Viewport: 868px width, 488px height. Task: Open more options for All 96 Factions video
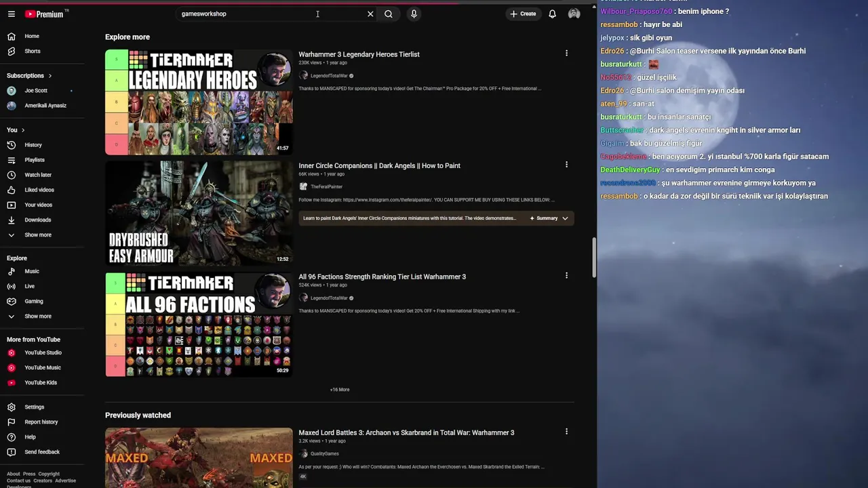[566, 275]
